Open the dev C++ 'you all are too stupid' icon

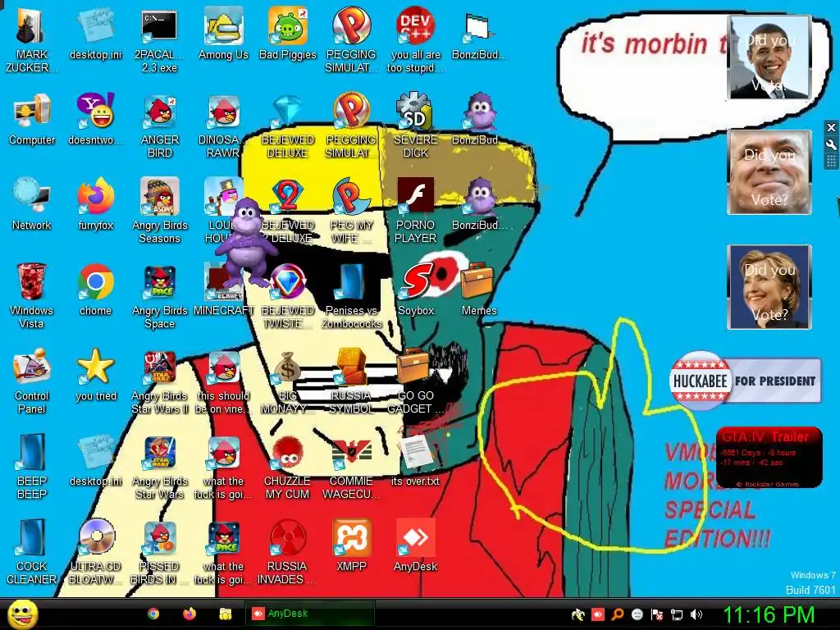click(x=416, y=41)
